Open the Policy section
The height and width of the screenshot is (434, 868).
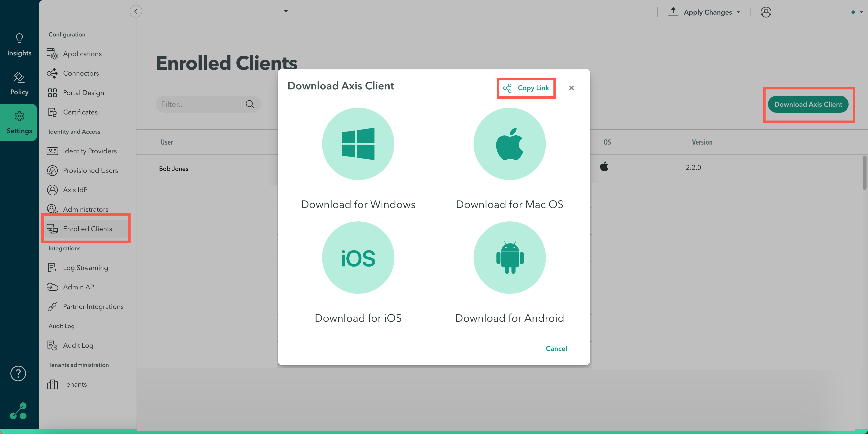[x=19, y=84]
